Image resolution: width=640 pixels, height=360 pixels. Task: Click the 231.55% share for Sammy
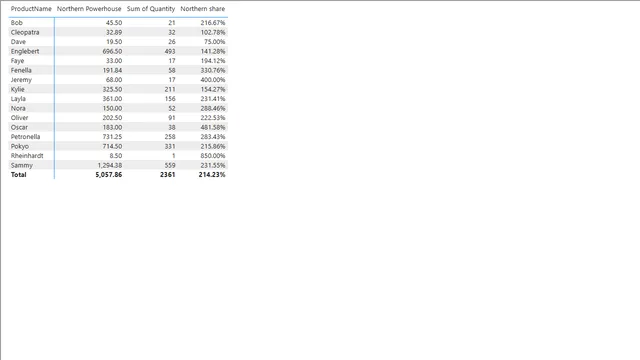(x=213, y=165)
